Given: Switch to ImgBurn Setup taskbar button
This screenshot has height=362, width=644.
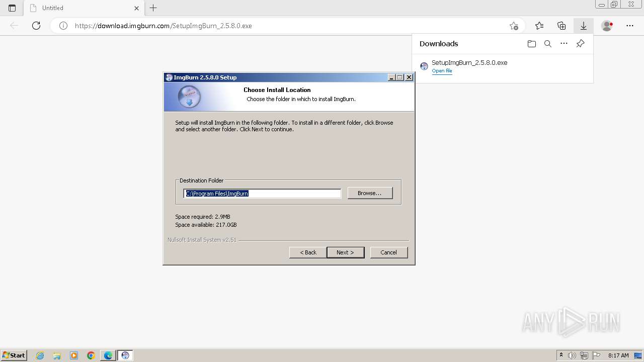Looking at the screenshot, I should pyautogui.click(x=125, y=355).
